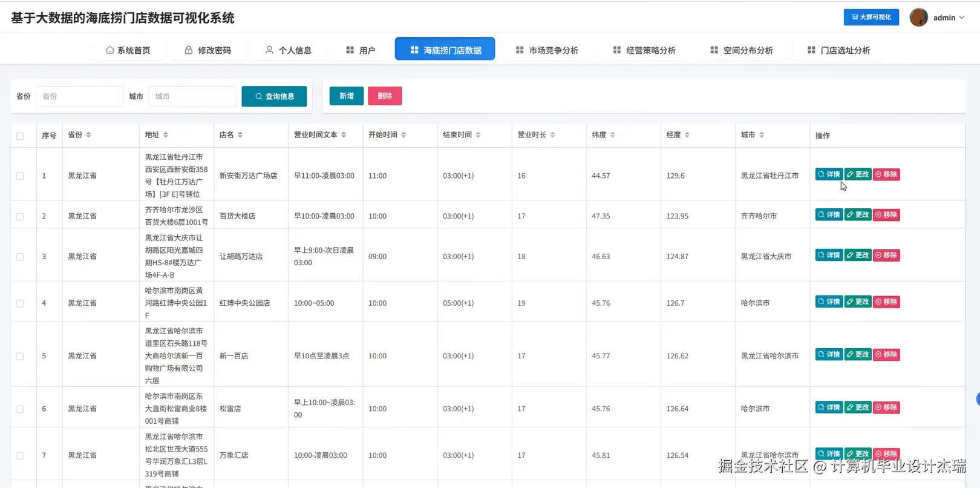Screen dimensions: 980x488
Task: Check the row for 万象汇店
Action: [20, 455]
